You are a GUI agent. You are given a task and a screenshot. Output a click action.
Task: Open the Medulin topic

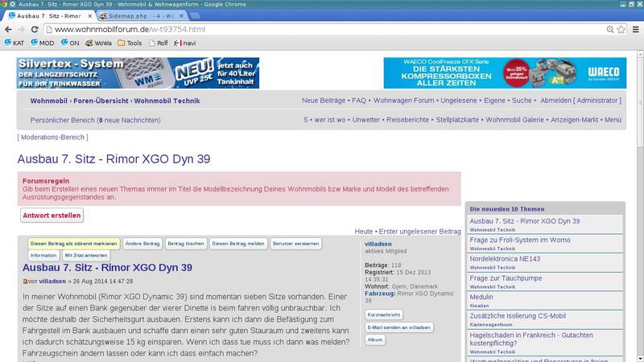coord(481,297)
